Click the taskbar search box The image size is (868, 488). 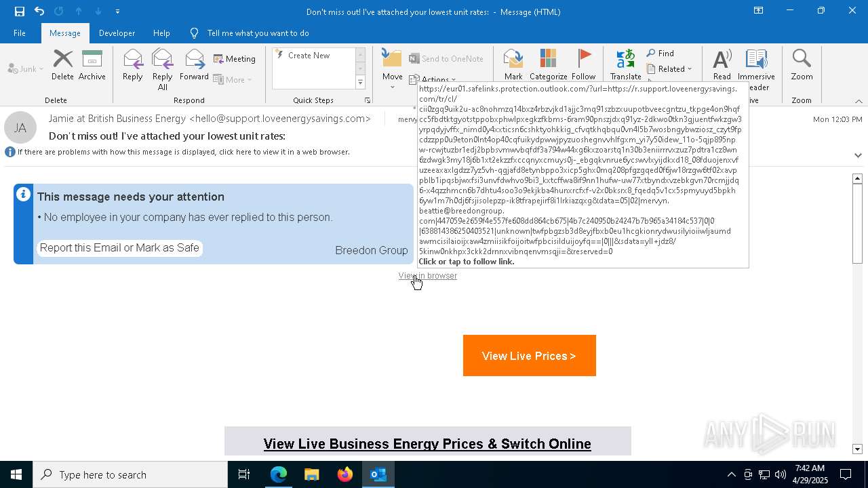click(x=130, y=474)
